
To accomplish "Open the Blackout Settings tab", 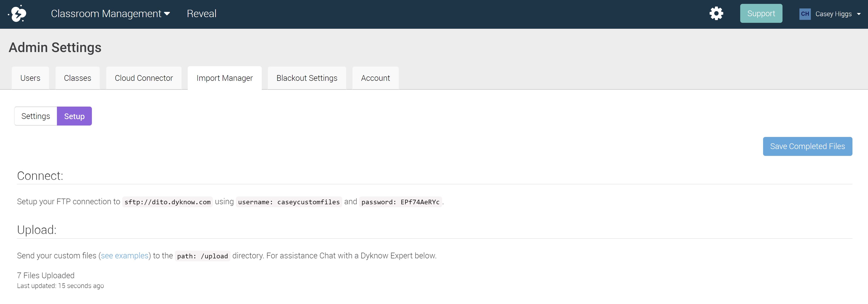I will pyautogui.click(x=307, y=78).
